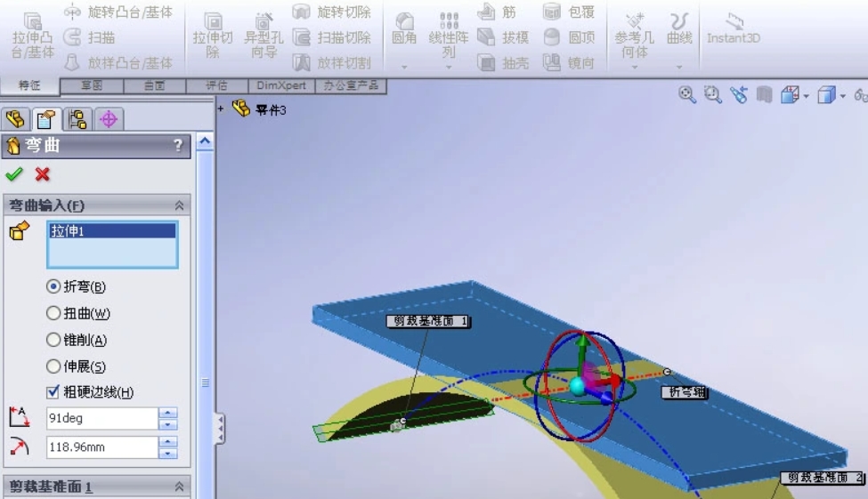Viewport: 868px width, 499px height.
Task: Choose Lofted Cut (放样切割)
Action: 331,62
